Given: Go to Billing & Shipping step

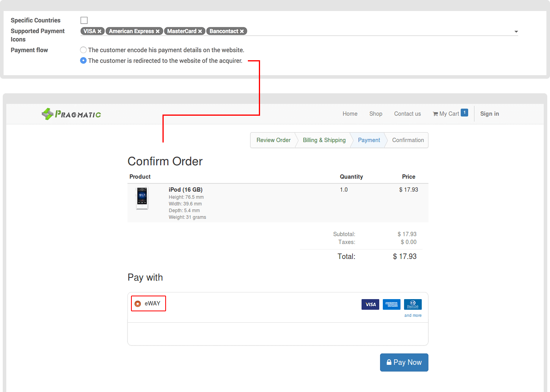Looking at the screenshot, I should click(x=324, y=140).
